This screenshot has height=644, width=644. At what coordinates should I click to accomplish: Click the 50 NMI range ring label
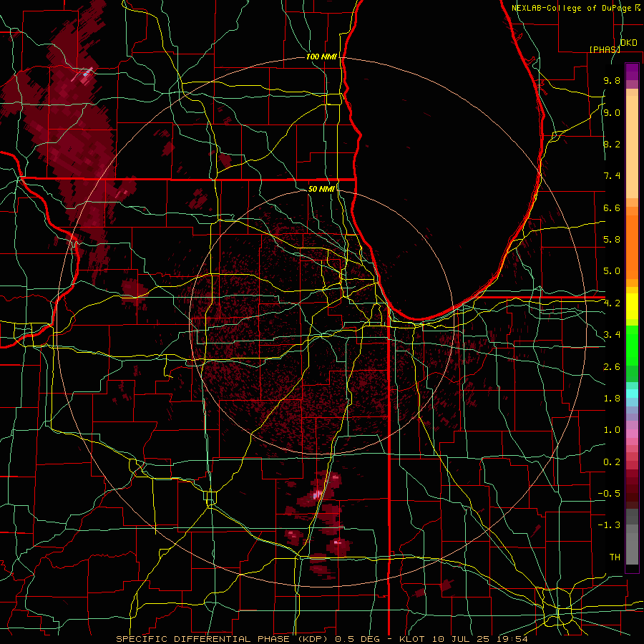click(x=321, y=189)
